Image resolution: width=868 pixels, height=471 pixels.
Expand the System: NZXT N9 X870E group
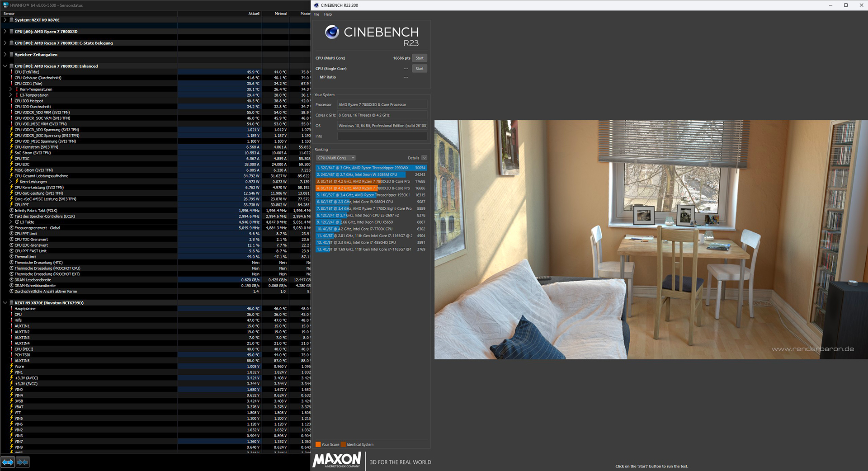coord(5,20)
